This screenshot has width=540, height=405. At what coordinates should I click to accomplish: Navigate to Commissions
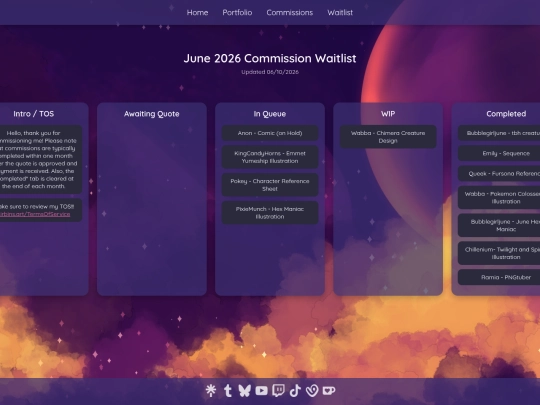click(290, 13)
